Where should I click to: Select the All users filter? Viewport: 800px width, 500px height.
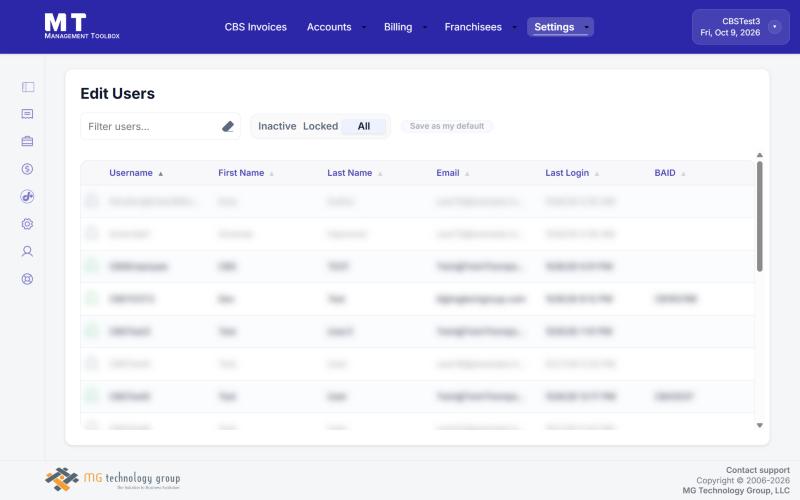[364, 126]
